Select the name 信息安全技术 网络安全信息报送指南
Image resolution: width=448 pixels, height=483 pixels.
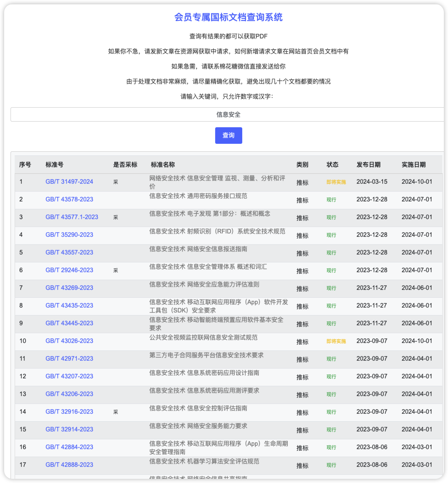point(198,249)
